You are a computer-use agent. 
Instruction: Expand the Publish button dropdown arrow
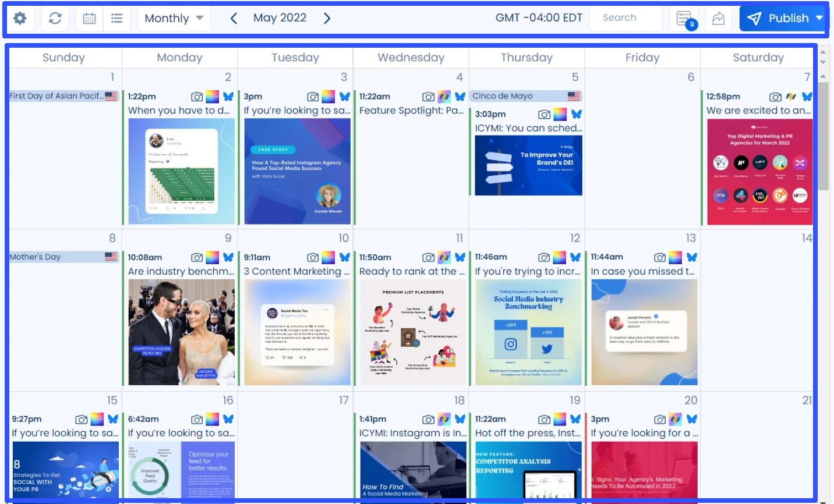click(820, 18)
